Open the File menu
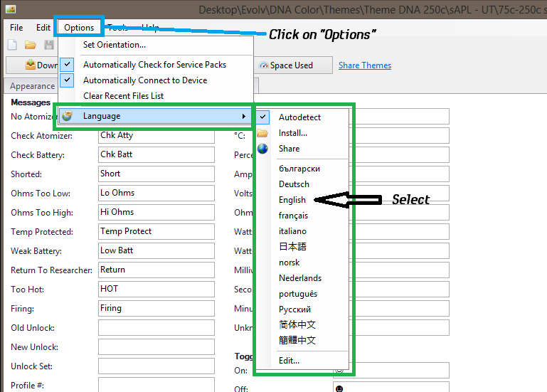Image resolution: width=547 pixels, height=392 pixels. 16,28
